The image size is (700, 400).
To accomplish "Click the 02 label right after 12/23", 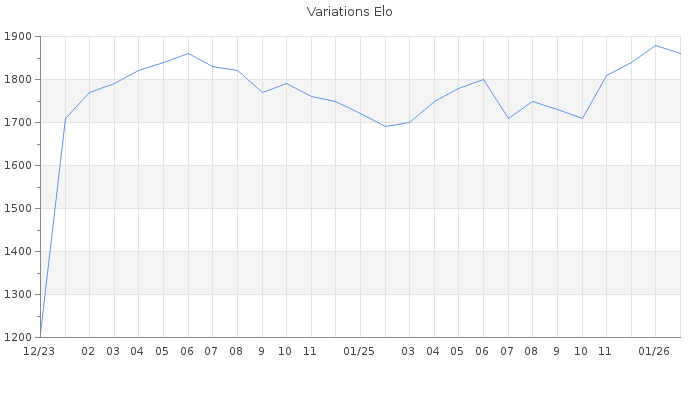I will point(89,352).
